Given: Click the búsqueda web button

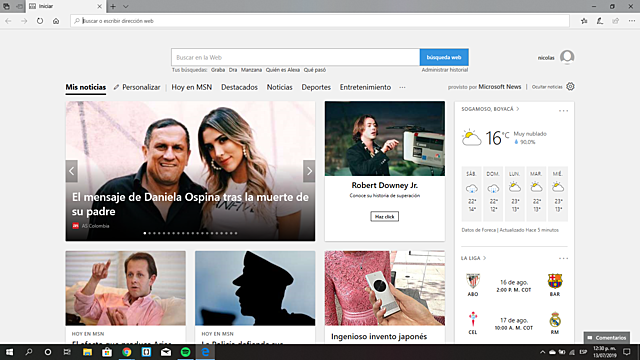Looking at the screenshot, I should coord(444,57).
